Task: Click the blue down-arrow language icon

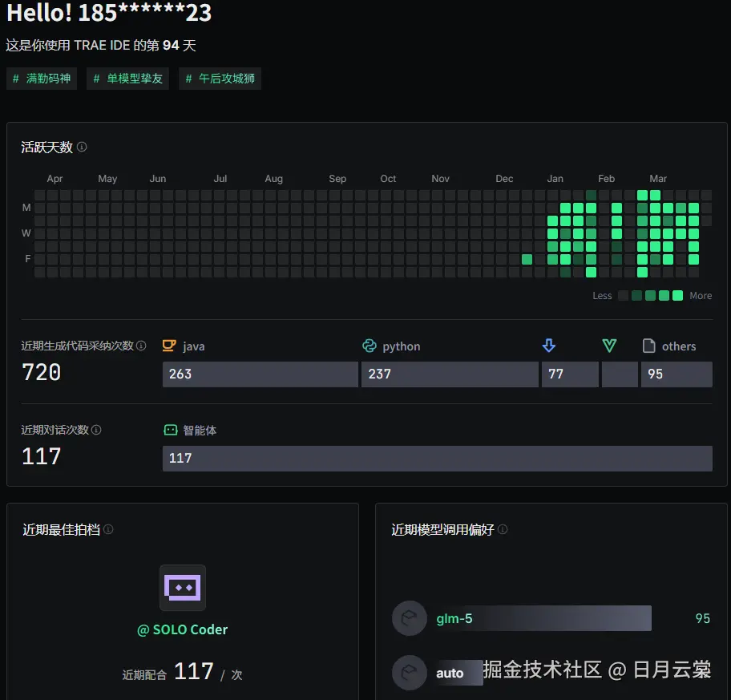Action: [x=548, y=345]
